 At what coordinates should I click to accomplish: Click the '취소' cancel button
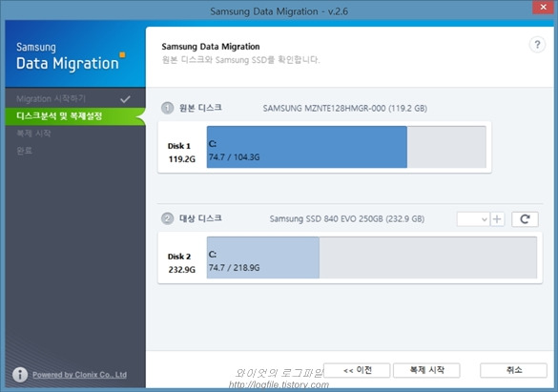coord(513,370)
